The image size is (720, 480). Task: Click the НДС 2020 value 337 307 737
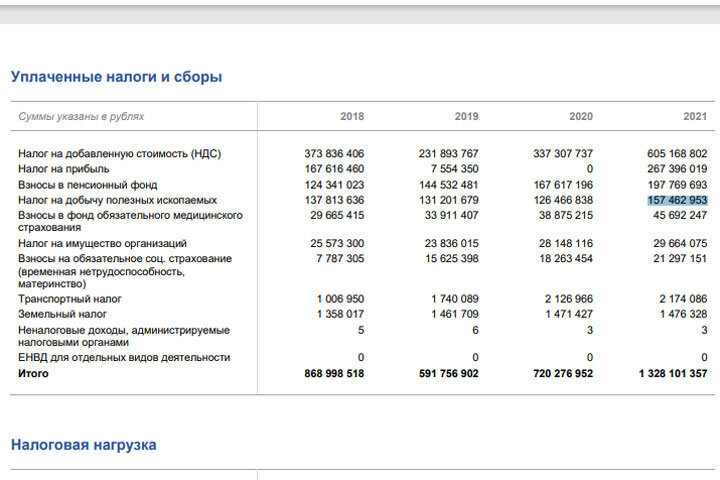tap(563, 153)
